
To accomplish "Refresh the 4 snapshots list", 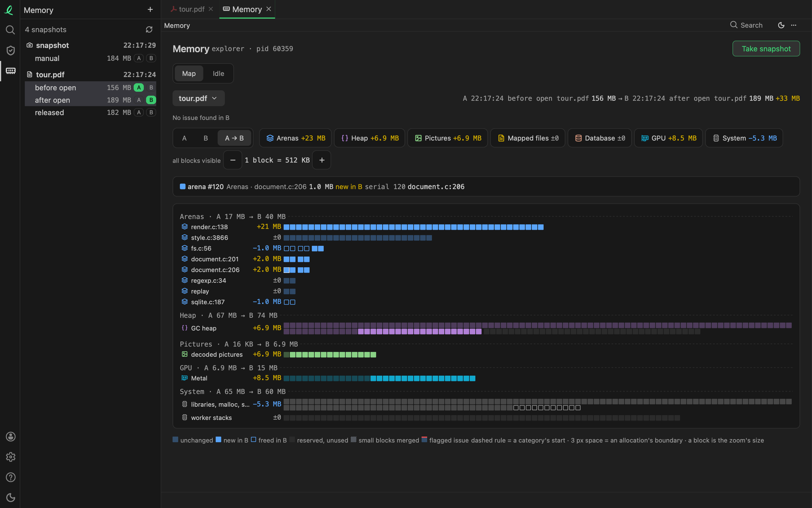I will 149,30.
